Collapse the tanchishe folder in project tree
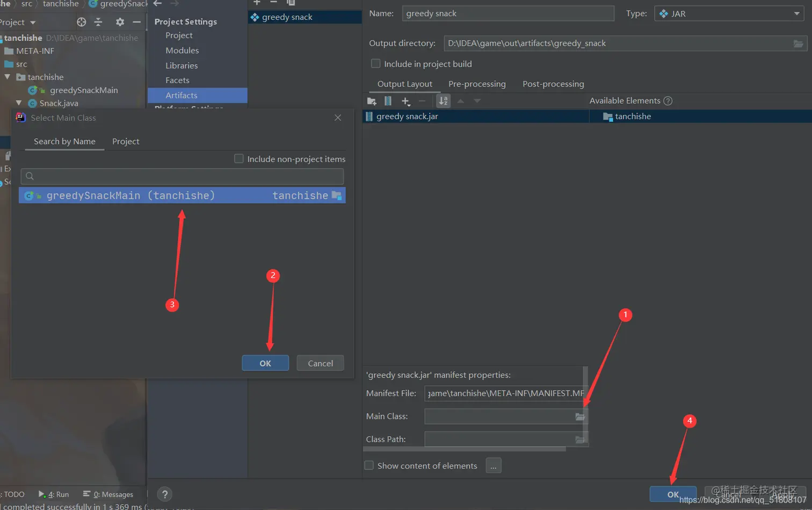 [x=8, y=77]
